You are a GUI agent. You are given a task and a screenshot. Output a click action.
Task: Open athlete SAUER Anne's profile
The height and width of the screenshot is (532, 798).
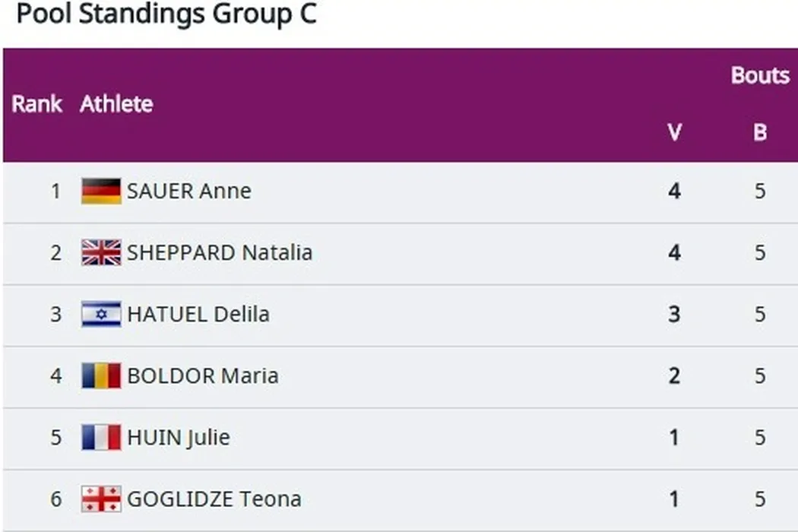coord(188,191)
